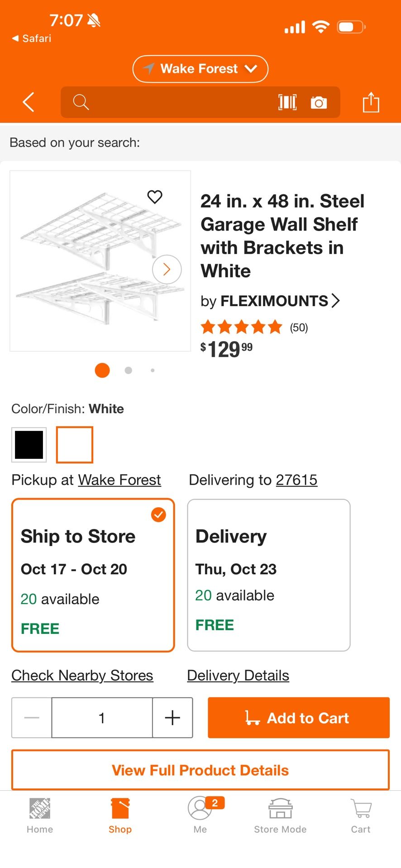Open the Wake Forest store selector
The image size is (401, 868).
pyautogui.click(x=200, y=69)
